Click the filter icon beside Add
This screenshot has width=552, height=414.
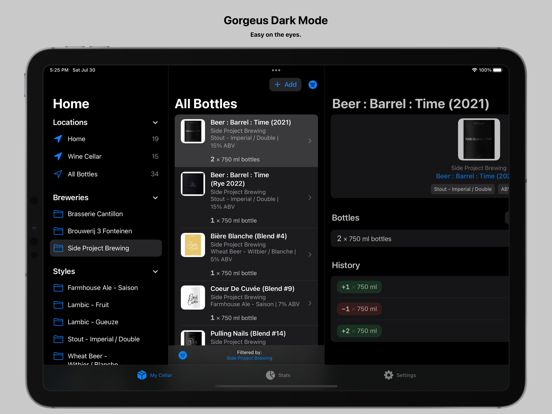tap(313, 84)
